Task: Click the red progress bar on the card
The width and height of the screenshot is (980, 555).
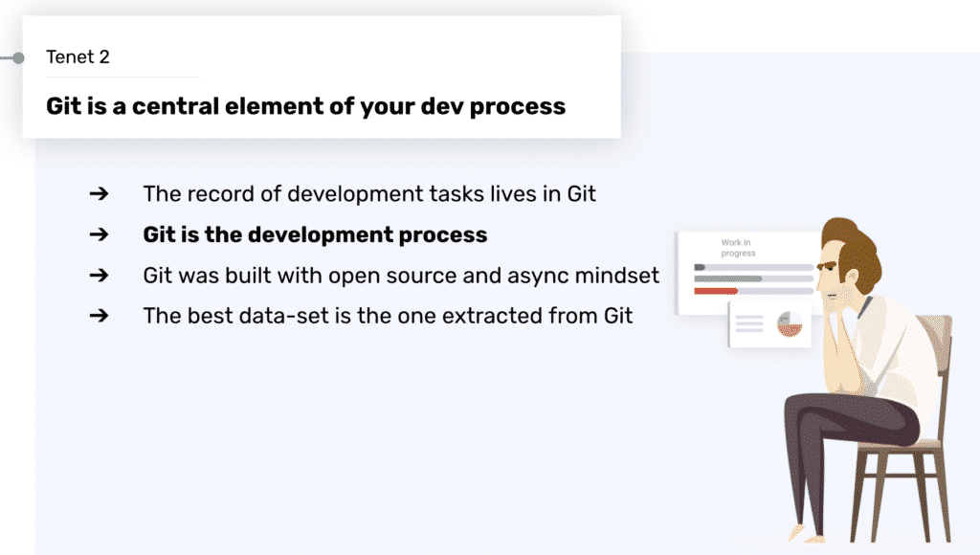Action: (x=716, y=290)
